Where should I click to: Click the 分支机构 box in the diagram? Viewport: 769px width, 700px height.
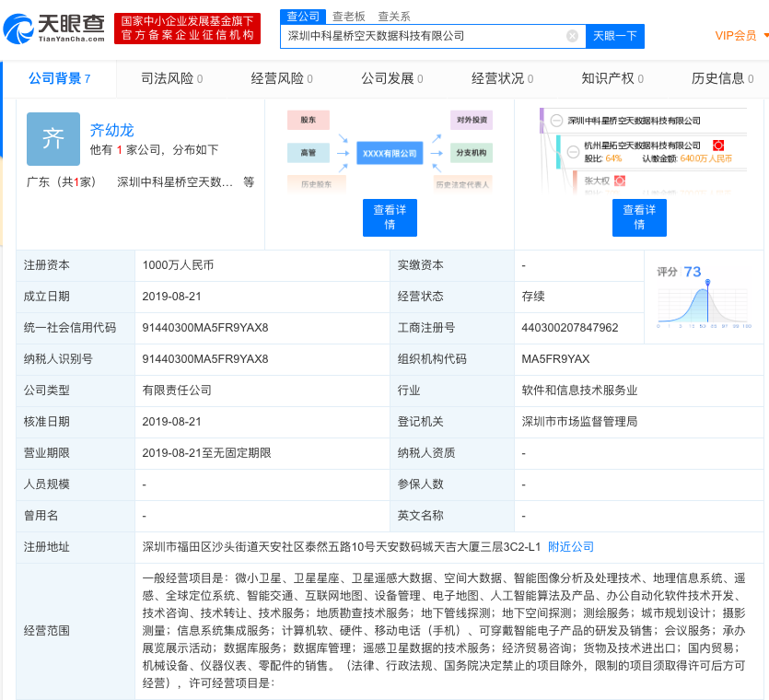pos(472,153)
